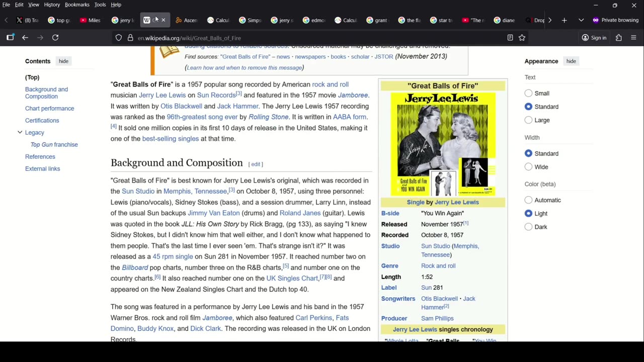This screenshot has height=362, width=644.
Task: Reload the current Wikipedia page
Action: (x=55, y=38)
